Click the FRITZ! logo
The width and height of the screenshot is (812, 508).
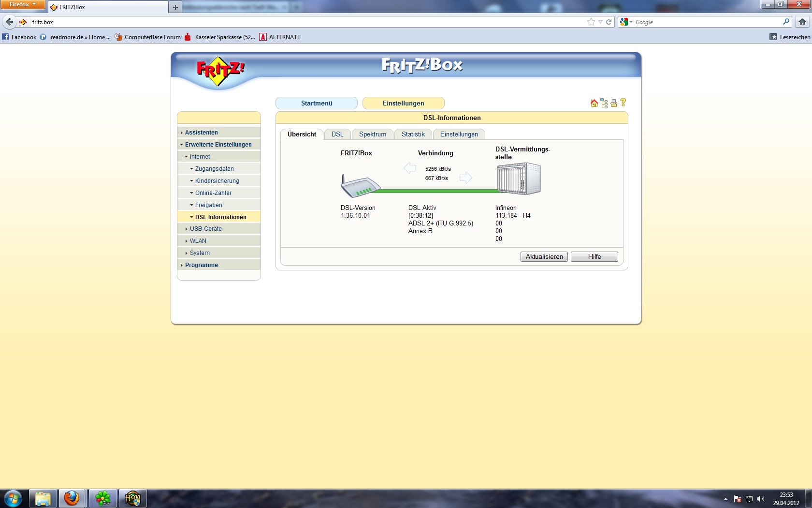220,71
